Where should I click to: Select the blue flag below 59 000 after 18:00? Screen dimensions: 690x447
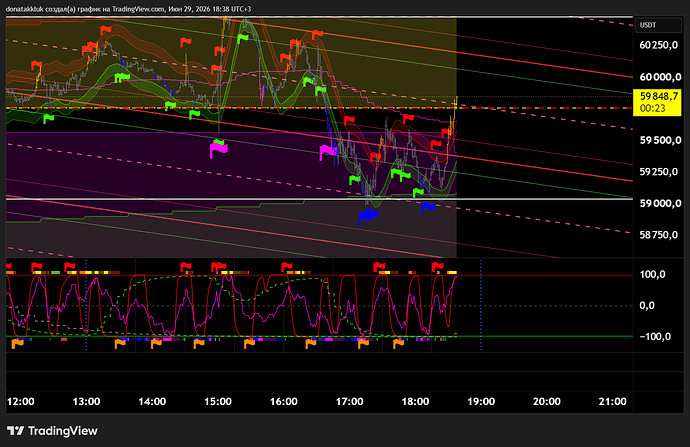coord(427,207)
